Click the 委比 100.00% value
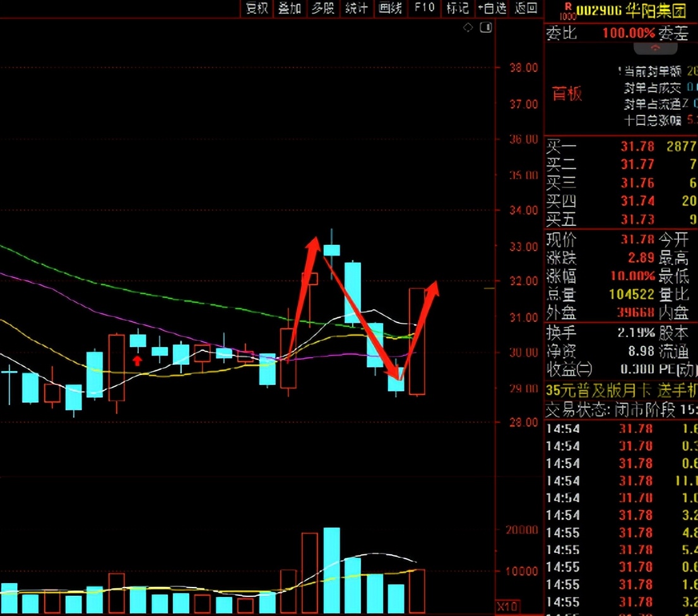Viewport: 698px width, 616px height. 629,33
